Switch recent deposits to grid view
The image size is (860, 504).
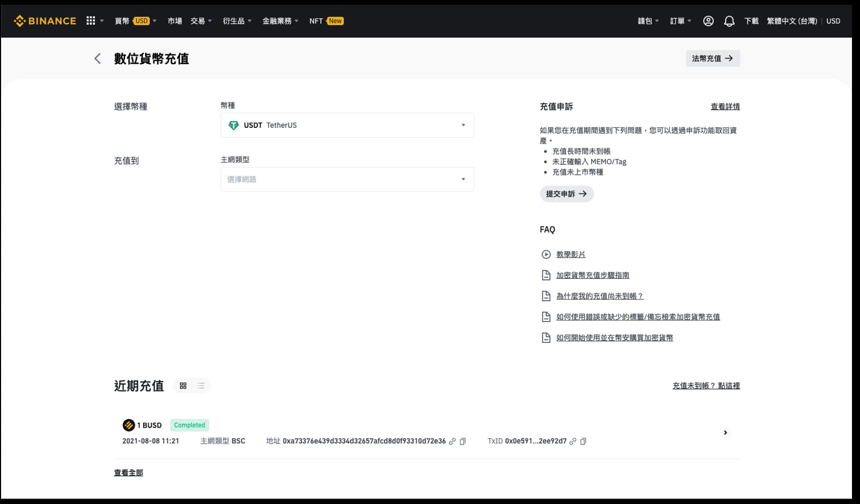point(183,385)
